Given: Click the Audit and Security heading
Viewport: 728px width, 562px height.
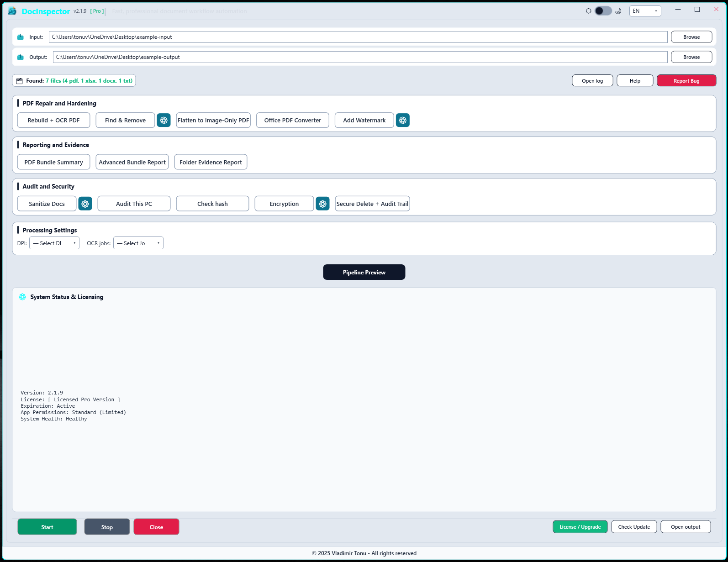Looking at the screenshot, I should click(48, 186).
